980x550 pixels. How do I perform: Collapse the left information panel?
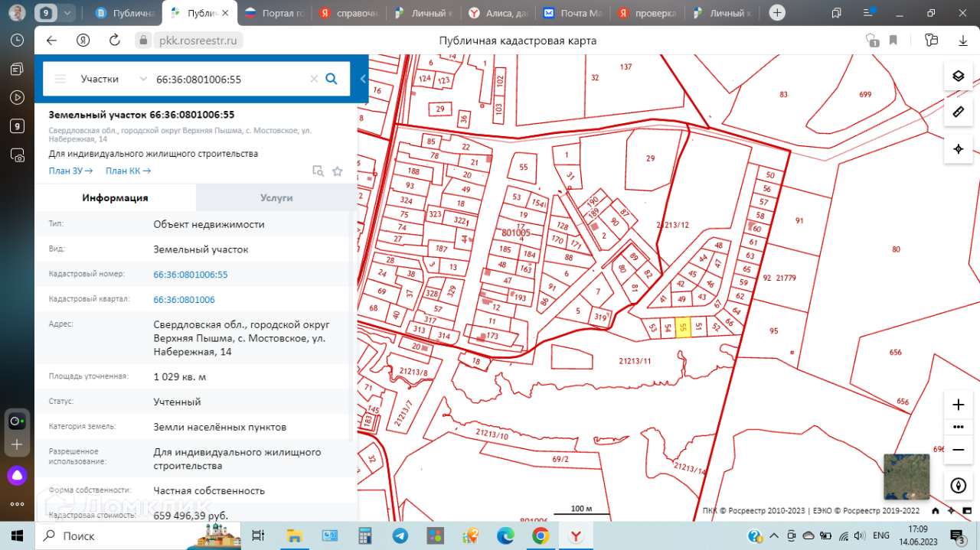pos(363,79)
